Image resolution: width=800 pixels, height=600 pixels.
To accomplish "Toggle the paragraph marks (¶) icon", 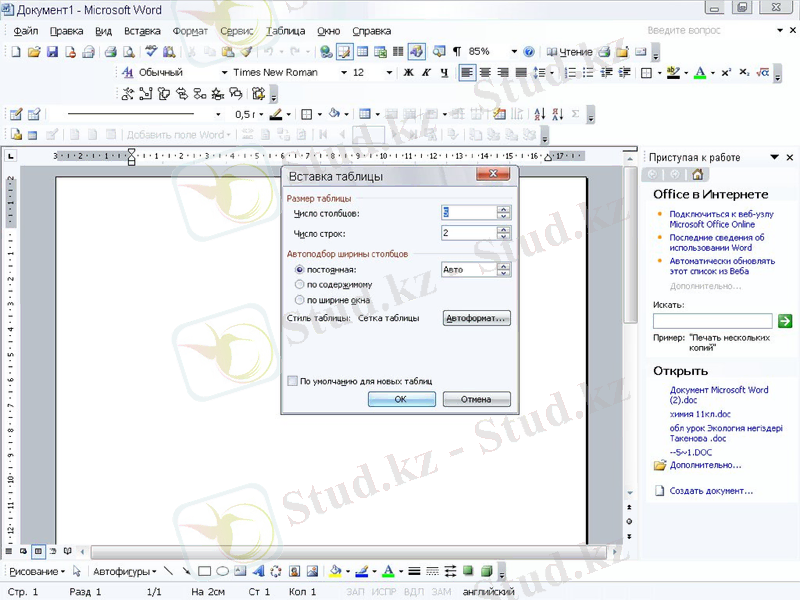I will point(456,51).
